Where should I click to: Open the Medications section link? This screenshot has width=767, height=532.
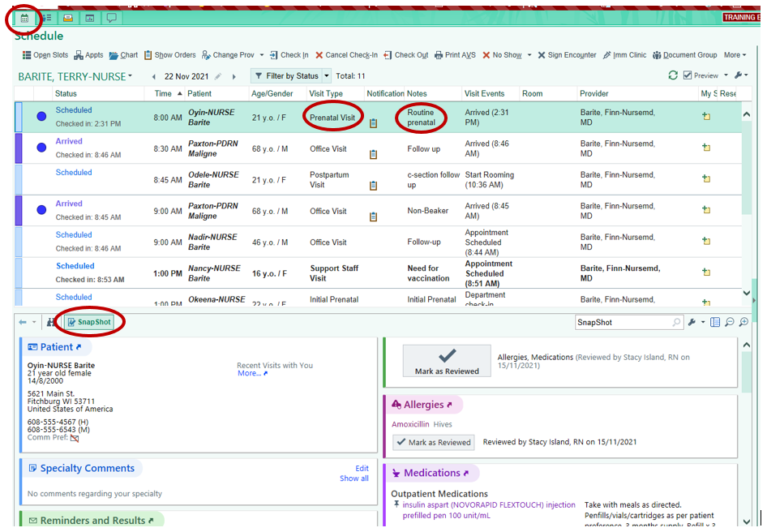click(431, 473)
